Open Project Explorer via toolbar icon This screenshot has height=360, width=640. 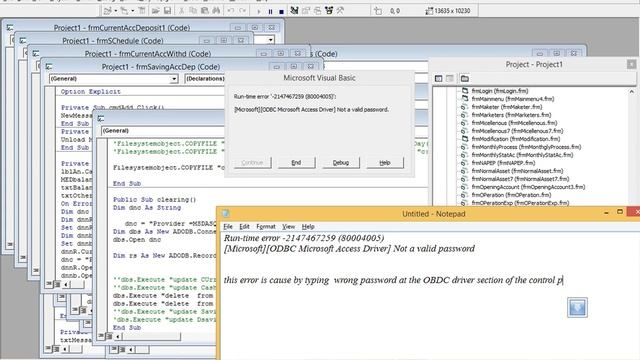(294, 11)
